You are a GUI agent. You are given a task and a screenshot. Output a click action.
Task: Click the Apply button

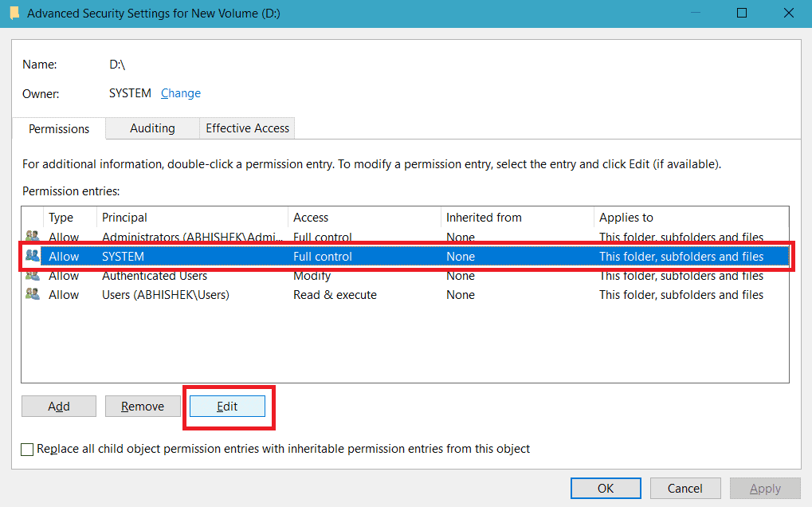tap(766, 489)
